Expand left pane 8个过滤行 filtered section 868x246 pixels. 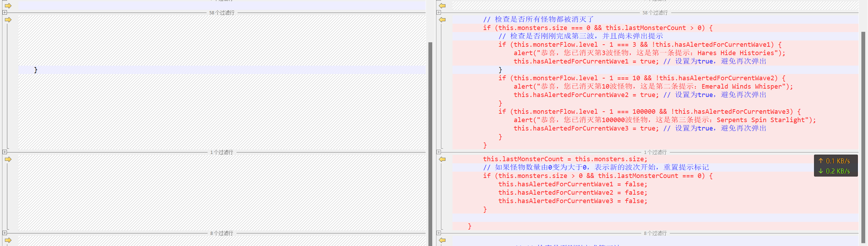pos(5,233)
